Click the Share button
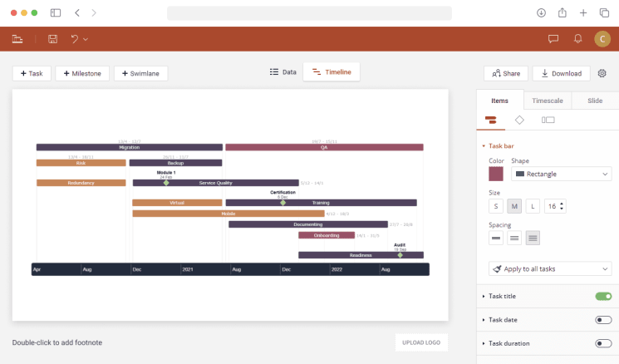This screenshot has height=364, width=619. pyautogui.click(x=506, y=73)
